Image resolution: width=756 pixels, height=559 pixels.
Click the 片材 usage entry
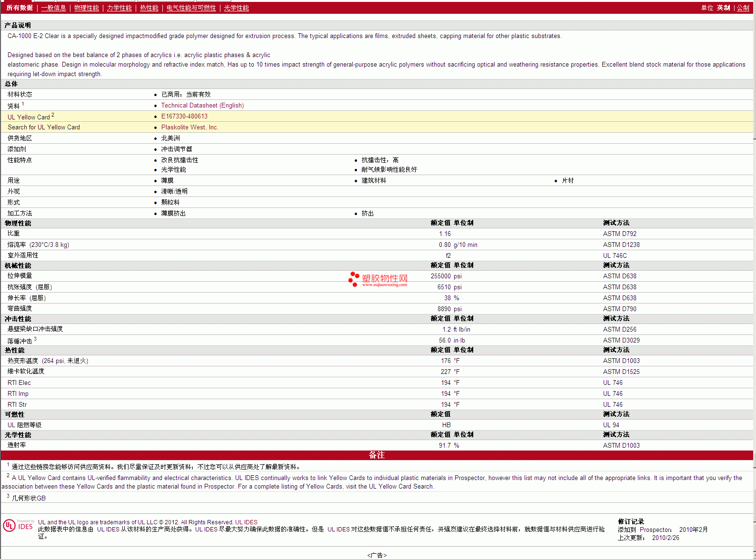[x=567, y=181]
